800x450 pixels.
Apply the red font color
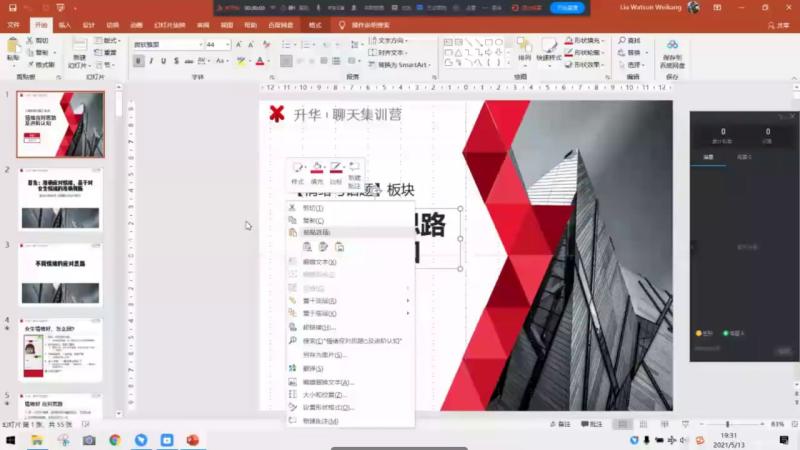pos(260,61)
